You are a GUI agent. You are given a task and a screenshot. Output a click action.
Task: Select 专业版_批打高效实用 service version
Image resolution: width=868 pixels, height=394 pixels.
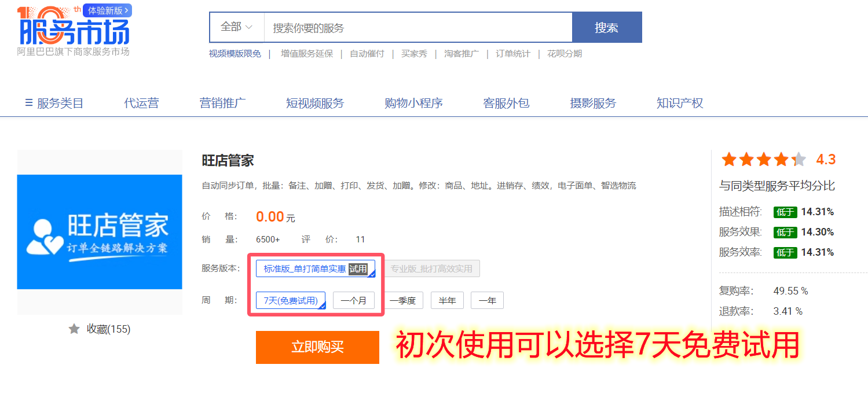431,268
